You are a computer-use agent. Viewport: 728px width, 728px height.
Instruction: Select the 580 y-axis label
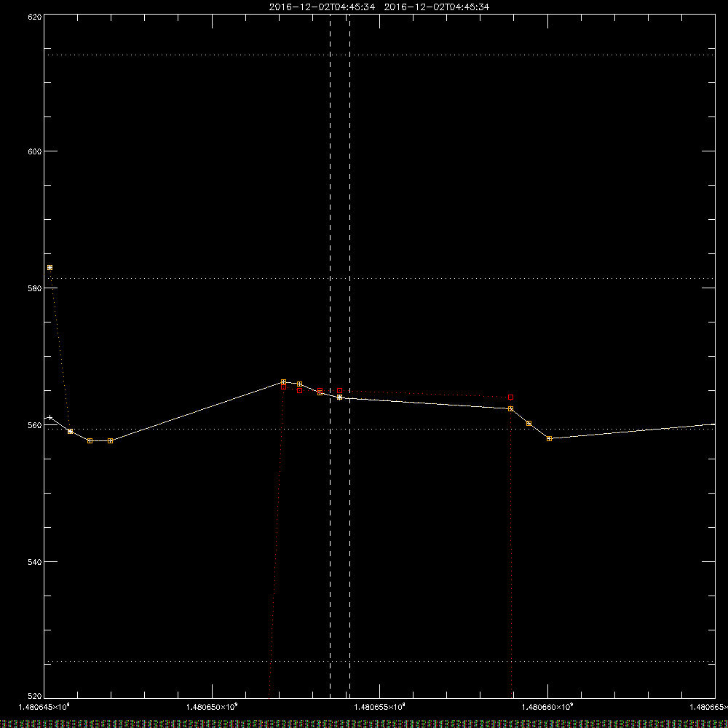point(35,288)
